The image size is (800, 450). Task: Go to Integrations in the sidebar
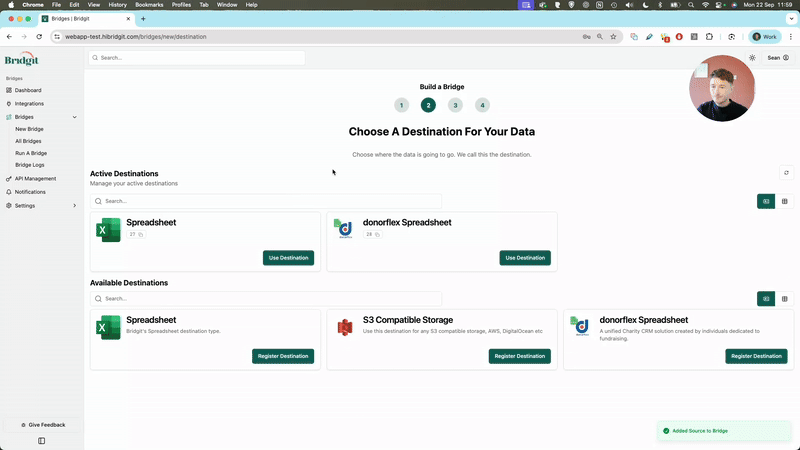tap(29, 103)
